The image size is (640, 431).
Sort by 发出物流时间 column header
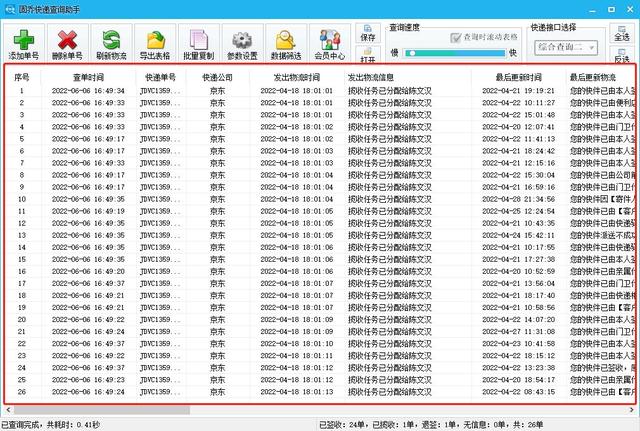pyautogui.click(x=297, y=77)
